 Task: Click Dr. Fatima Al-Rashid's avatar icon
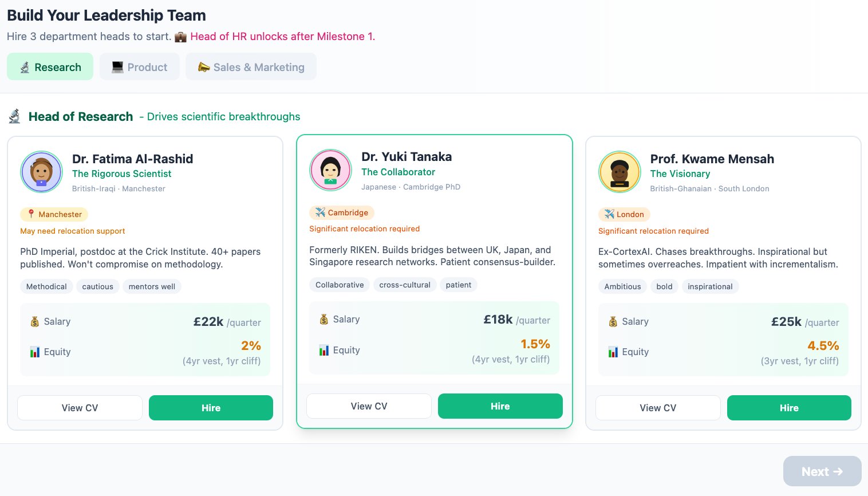(41, 172)
